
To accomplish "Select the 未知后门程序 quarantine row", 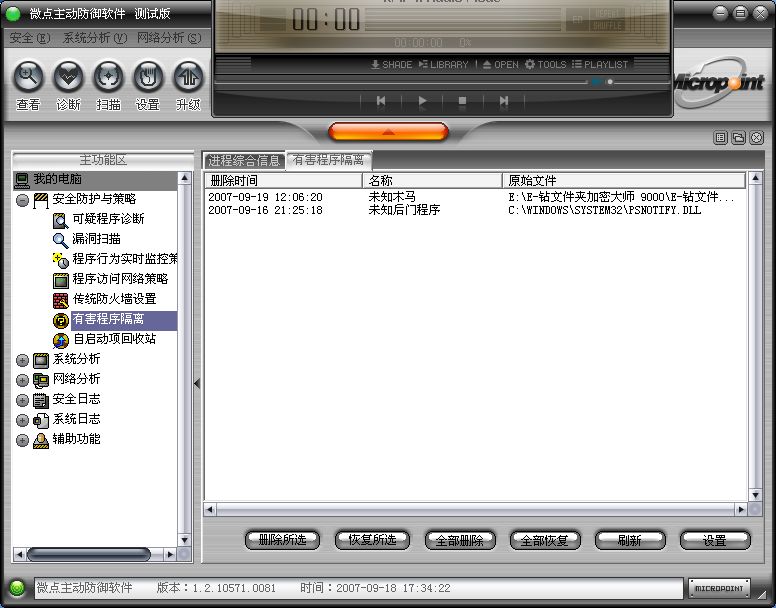I will [x=475, y=210].
